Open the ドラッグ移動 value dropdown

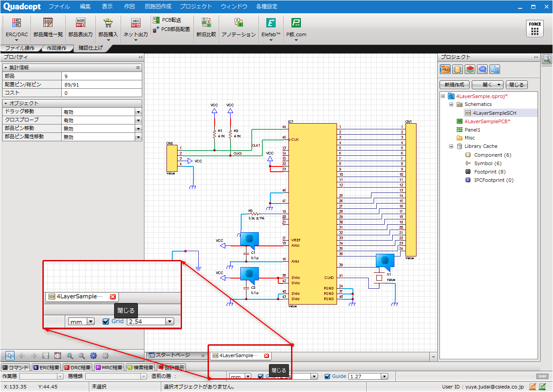[138, 112]
